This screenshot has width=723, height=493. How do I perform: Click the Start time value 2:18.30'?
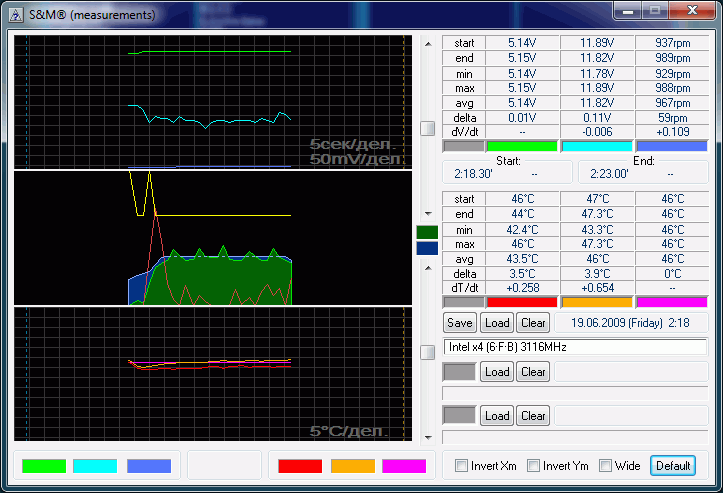click(x=474, y=174)
